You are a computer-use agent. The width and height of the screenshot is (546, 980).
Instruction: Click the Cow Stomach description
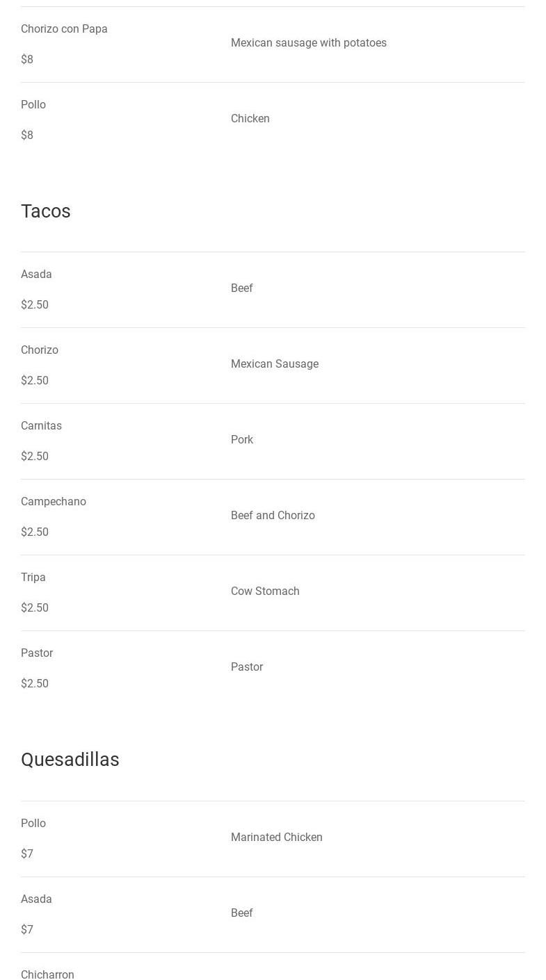click(265, 591)
